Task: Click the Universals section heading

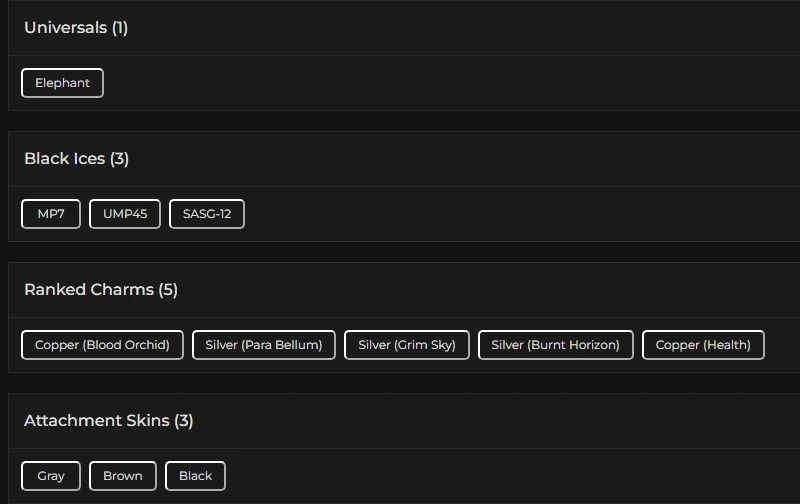Action: pos(65,28)
